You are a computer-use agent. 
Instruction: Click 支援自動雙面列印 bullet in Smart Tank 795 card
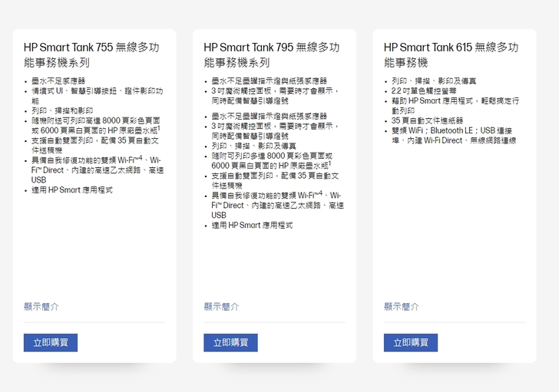[x=275, y=180]
